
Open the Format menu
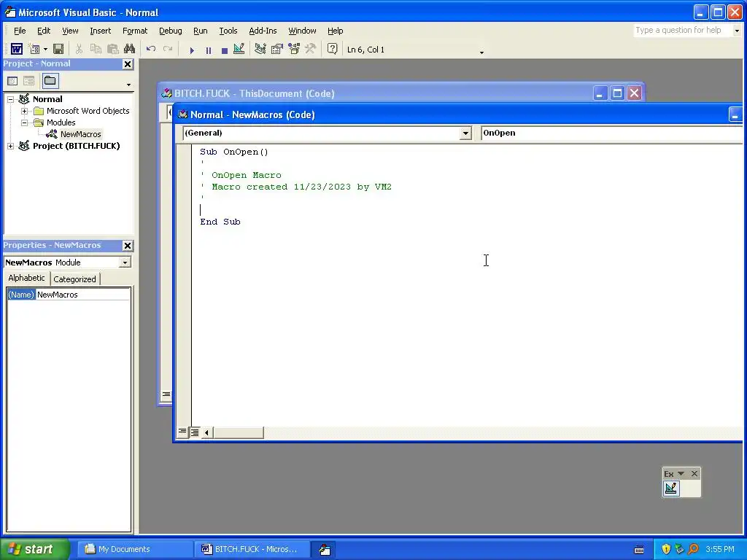(135, 31)
